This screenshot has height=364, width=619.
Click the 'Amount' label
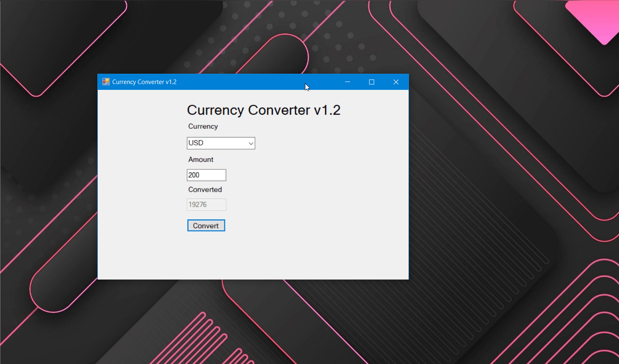(x=201, y=159)
